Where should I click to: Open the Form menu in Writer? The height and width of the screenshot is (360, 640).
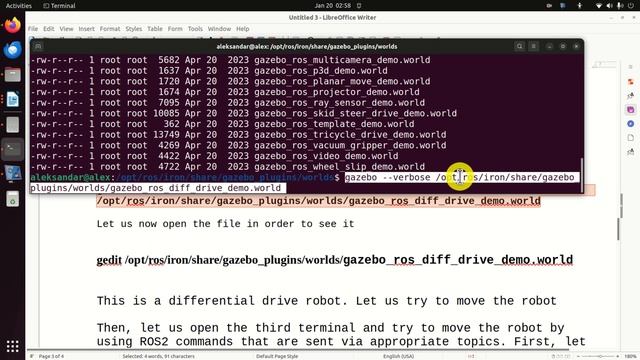(x=175, y=29)
